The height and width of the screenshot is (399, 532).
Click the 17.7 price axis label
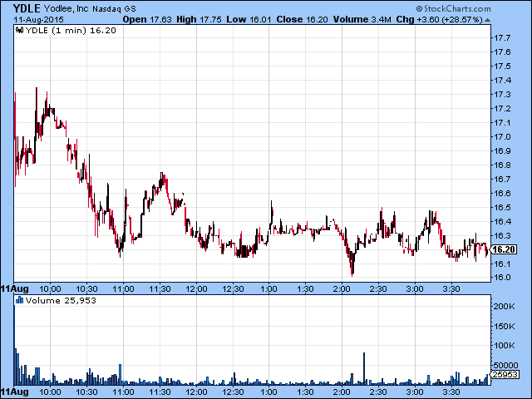pyautogui.click(x=502, y=38)
